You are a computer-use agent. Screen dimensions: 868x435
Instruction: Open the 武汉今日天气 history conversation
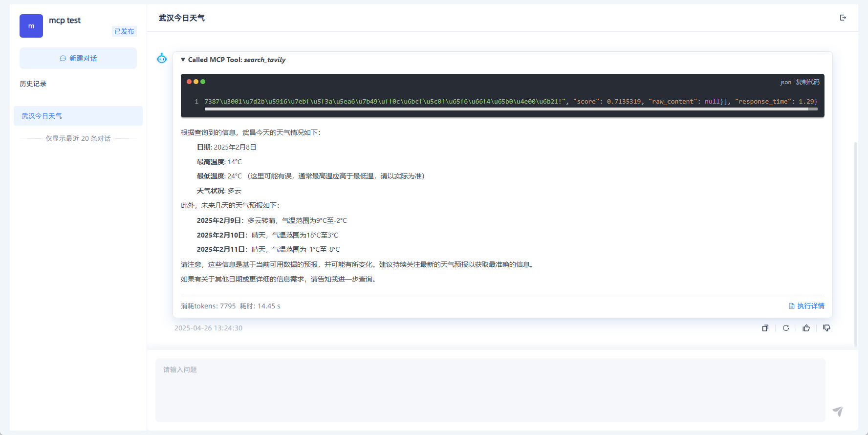click(78, 116)
